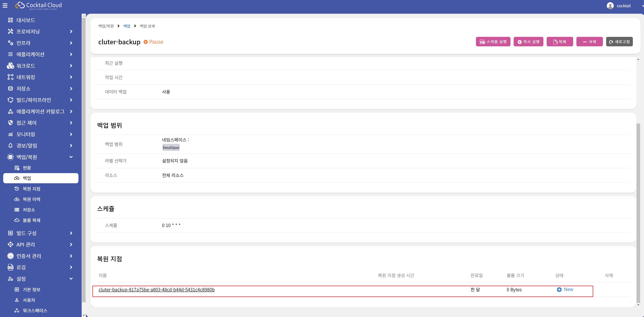Select the 저장소 item under 백업/복원
The image size is (644, 317).
(29, 210)
